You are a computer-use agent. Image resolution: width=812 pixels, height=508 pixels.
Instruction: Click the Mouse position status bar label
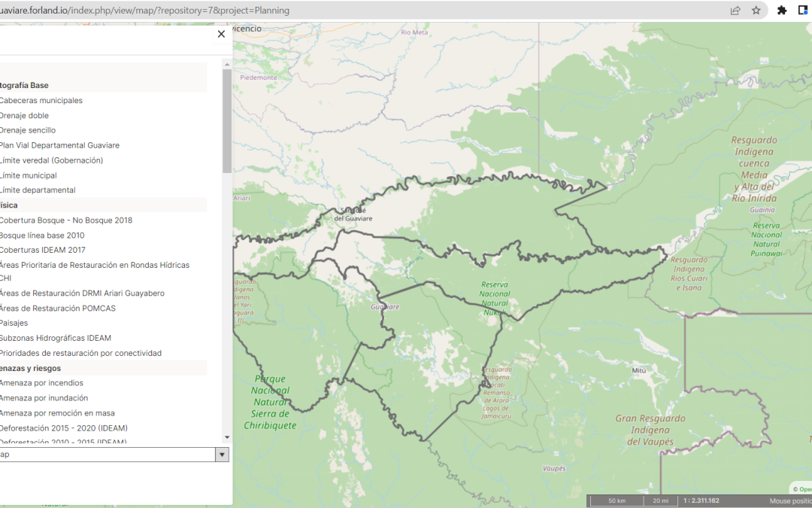[790, 501]
